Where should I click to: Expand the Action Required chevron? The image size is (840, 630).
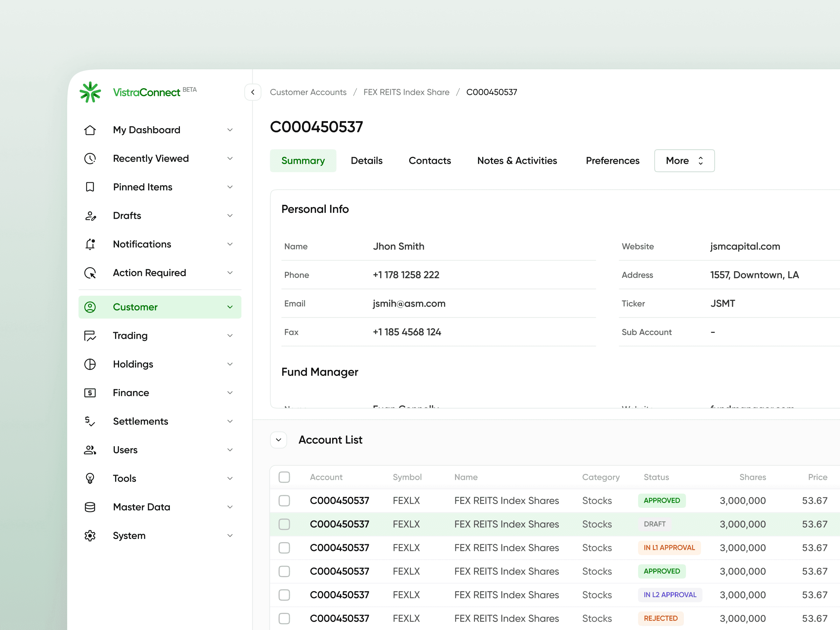[x=230, y=273]
